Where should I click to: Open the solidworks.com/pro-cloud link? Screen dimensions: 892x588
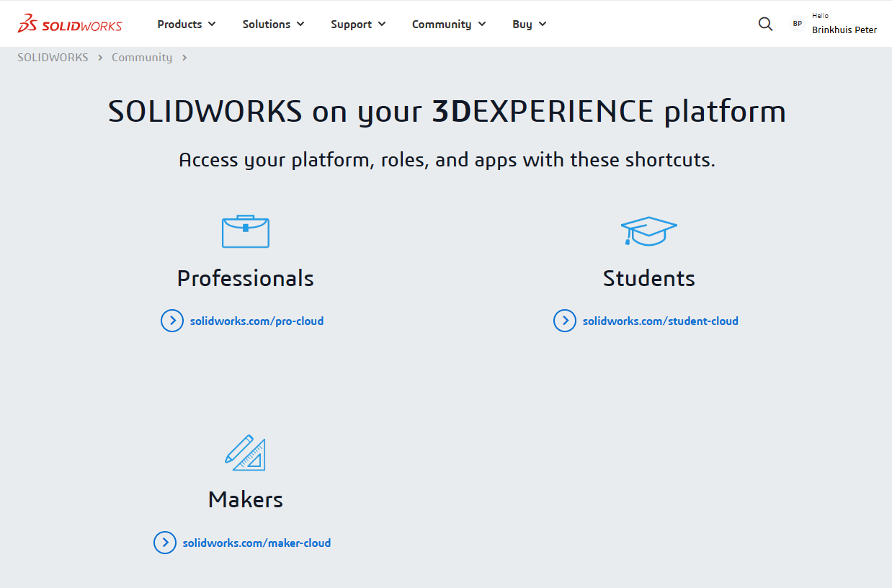coord(257,321)
